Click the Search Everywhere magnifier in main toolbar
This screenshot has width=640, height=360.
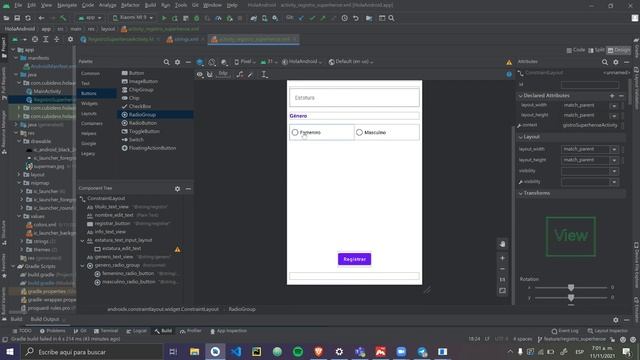391,18
